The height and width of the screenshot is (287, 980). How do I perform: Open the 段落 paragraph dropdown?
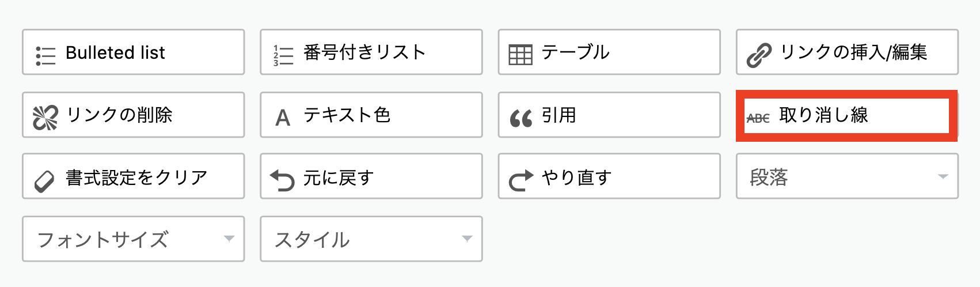[x=847, y=176]
